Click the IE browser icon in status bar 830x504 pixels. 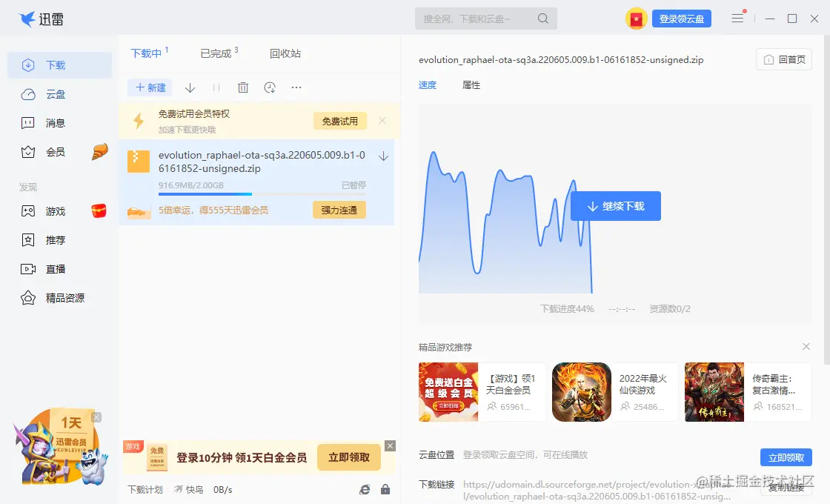365,490
